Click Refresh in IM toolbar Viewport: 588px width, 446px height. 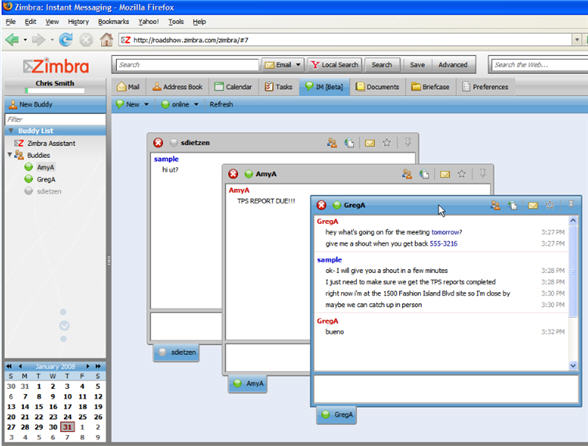click(221, 104)
